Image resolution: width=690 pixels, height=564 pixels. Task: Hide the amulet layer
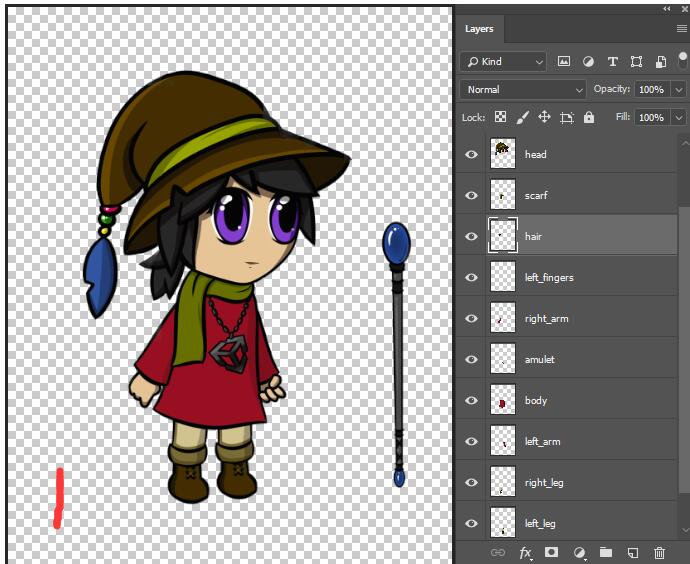(471, 359)
